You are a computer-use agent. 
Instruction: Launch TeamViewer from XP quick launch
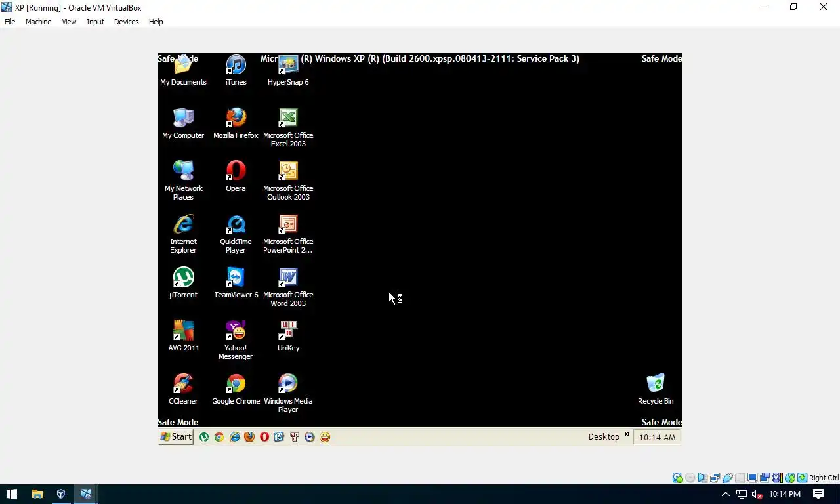click(x=280, y=437)
